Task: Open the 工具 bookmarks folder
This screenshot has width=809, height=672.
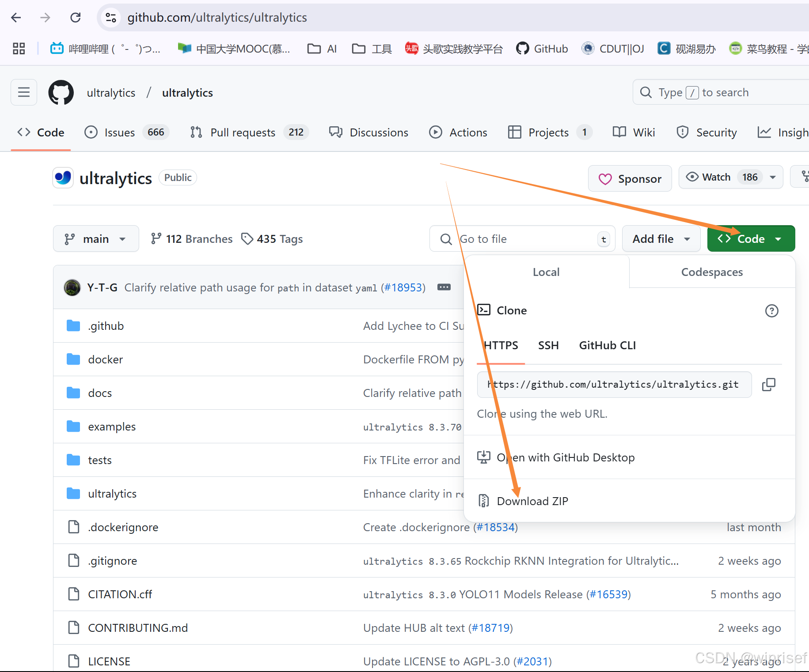Action: pyautogui.click(x=372, y=49)
